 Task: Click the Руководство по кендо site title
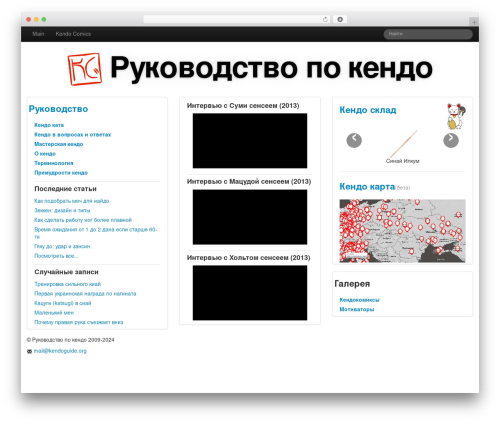click(271, 68)
